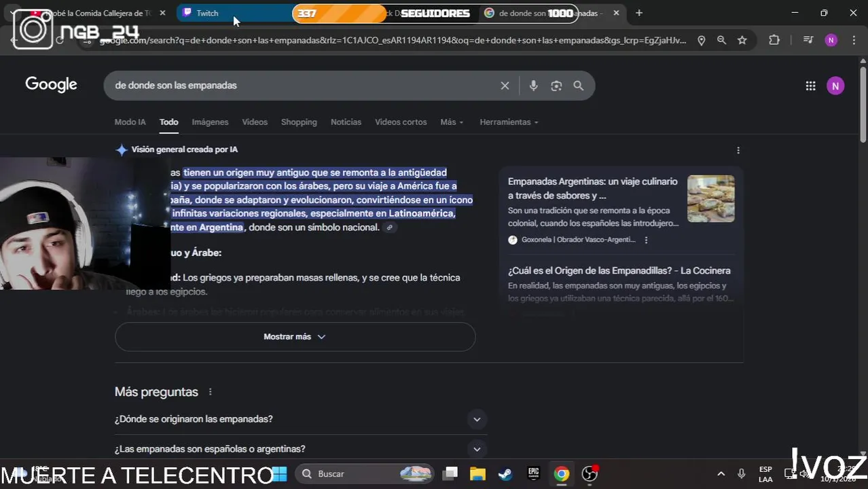Clear the search query with the X
This screenshot has height=489, width=868.
click(505, 86)
